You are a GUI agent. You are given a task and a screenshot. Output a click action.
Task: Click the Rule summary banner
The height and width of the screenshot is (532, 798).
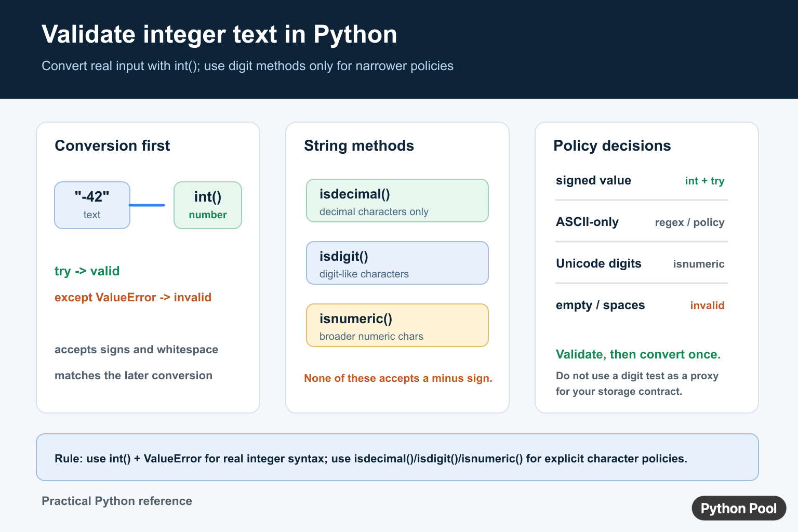coord(397,457)
